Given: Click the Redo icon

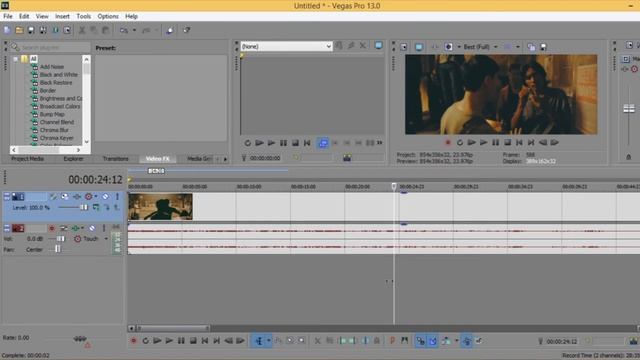Looking at the screenshot, I should coord(146,30).
